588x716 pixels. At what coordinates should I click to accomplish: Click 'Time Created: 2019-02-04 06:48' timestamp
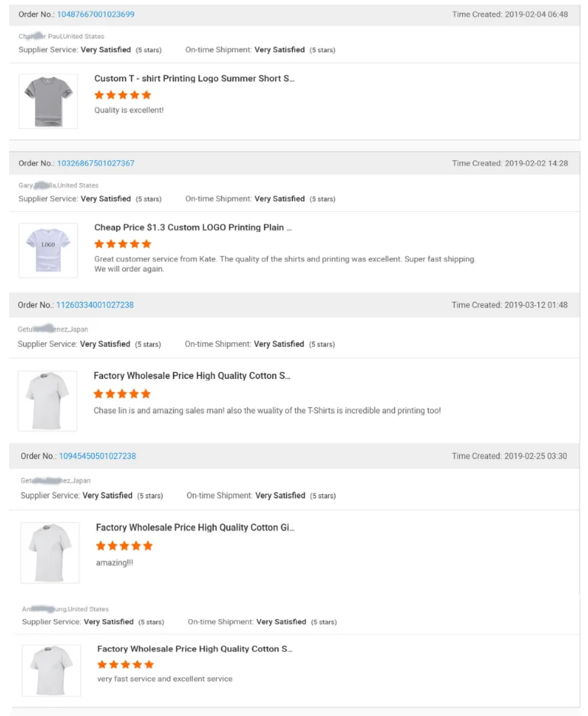(x=509, y=14)
